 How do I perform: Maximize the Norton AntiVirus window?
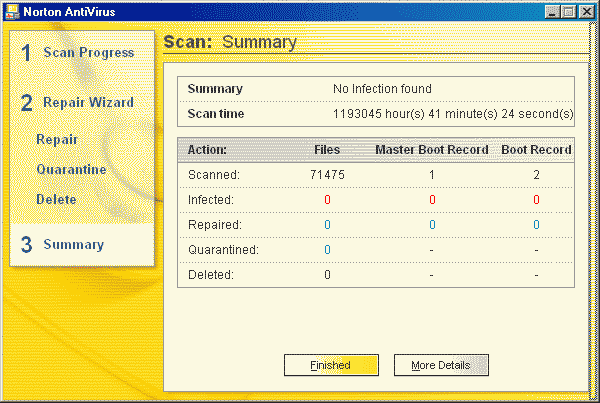(x=569, y=11)
